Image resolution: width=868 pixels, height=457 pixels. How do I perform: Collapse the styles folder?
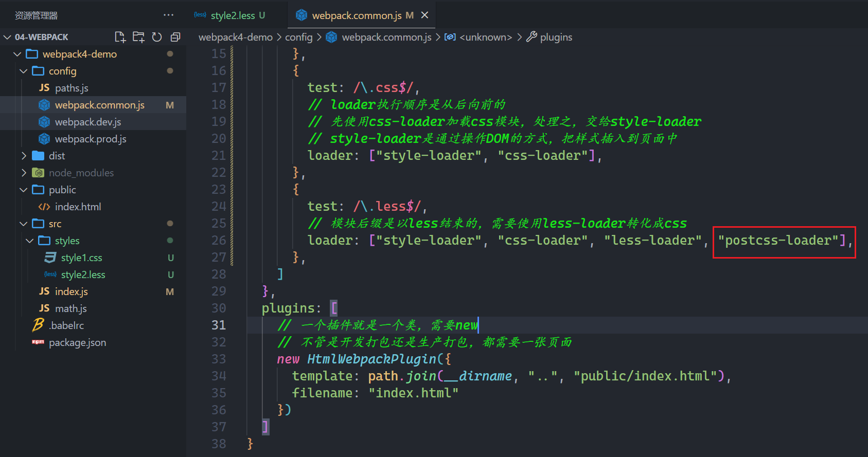(29, 241)
